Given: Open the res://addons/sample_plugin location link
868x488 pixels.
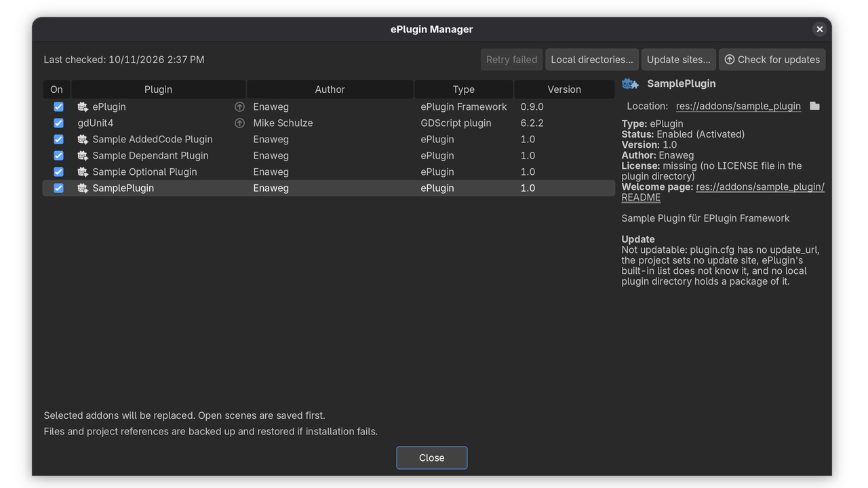Looking at the screenshot, I should coord(738,106).
